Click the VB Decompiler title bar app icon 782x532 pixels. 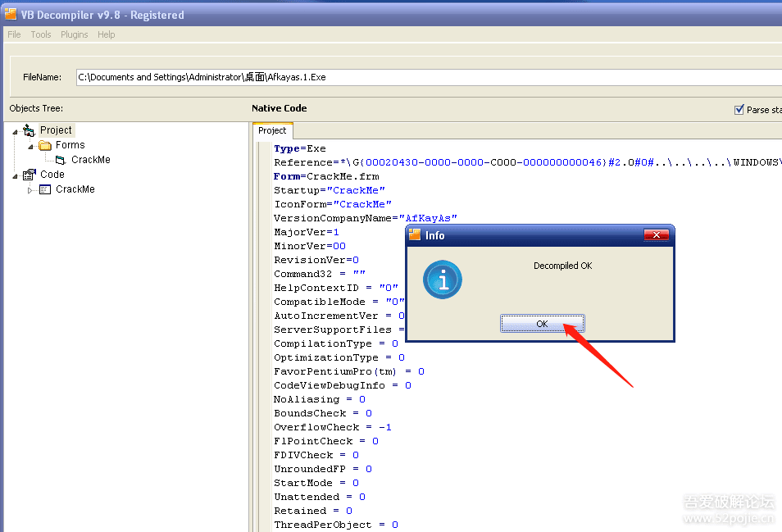(11, 14)
